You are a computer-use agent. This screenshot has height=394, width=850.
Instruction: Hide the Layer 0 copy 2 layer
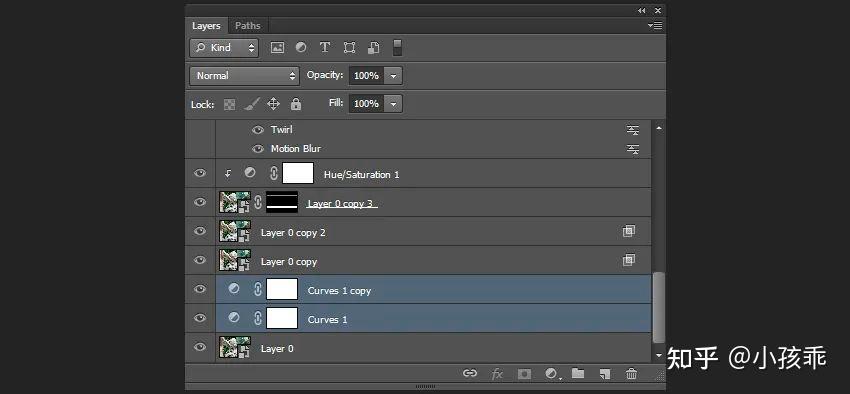pos(200,231)
